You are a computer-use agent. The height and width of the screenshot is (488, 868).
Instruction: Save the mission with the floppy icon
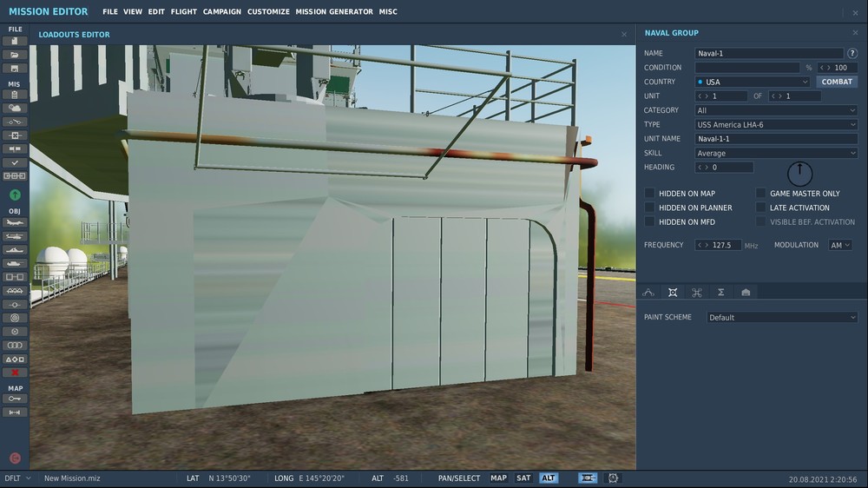[x=15, y=68]
